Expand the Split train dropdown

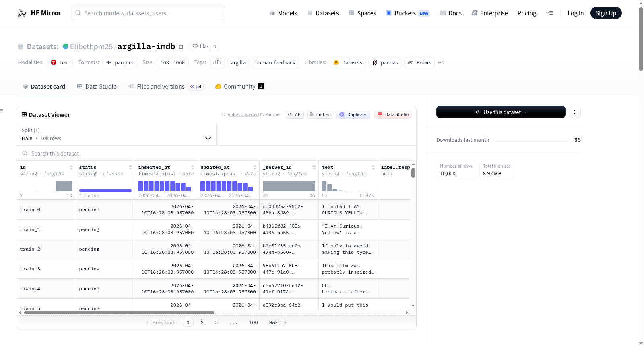(x=116, y=134)
